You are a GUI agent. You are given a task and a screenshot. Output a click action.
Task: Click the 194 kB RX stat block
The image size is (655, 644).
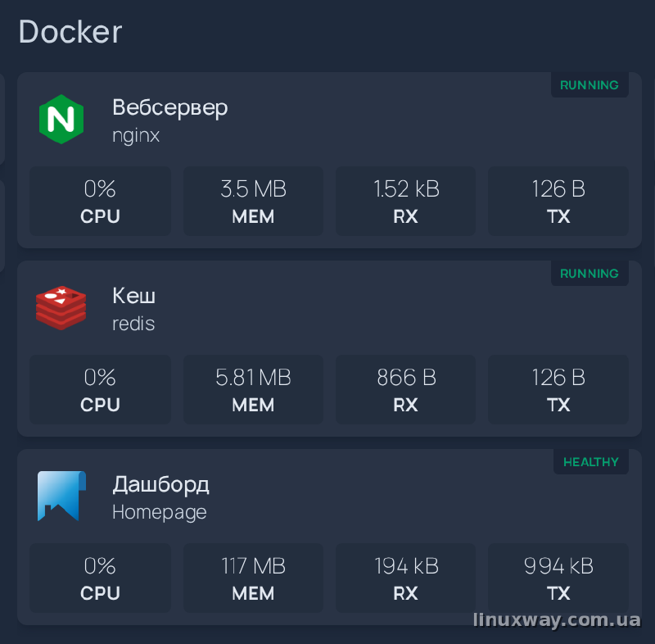tap(405, 578)
